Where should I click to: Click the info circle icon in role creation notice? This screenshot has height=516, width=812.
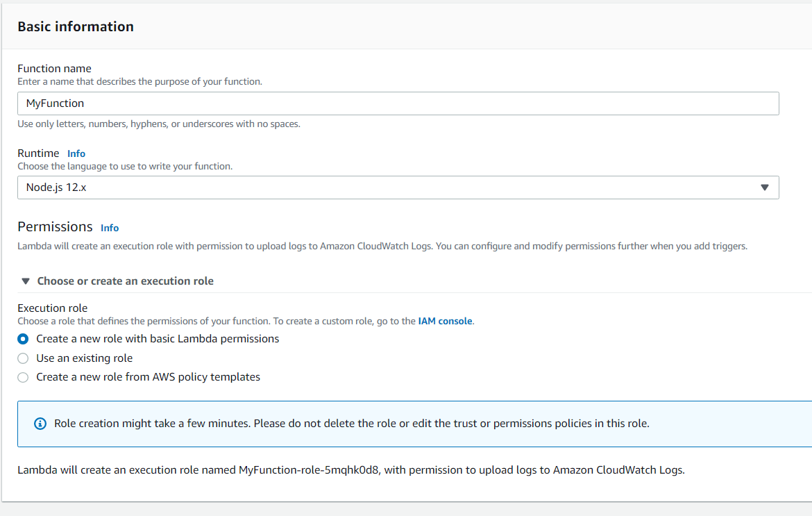pos(40,424)
